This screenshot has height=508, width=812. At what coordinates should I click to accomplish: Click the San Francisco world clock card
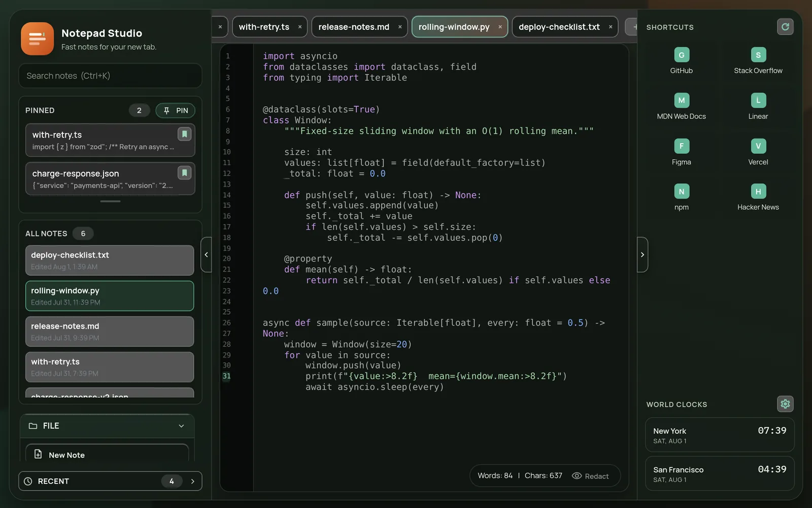pos(720,473)
